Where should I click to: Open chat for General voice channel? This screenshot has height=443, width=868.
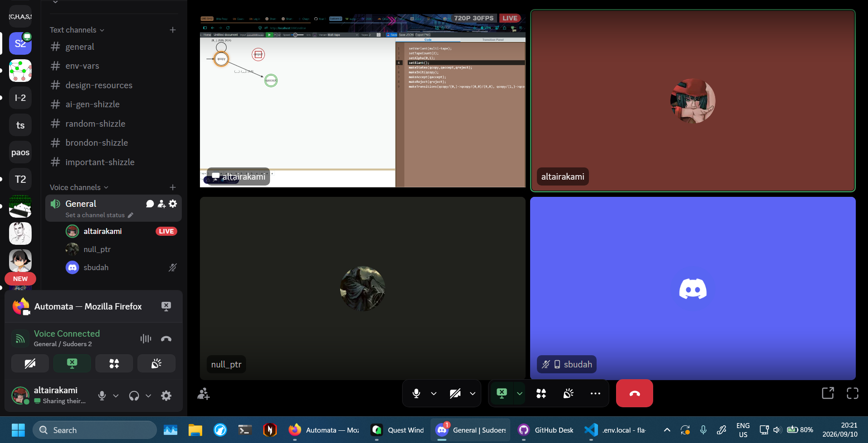[x=150, y=204]
